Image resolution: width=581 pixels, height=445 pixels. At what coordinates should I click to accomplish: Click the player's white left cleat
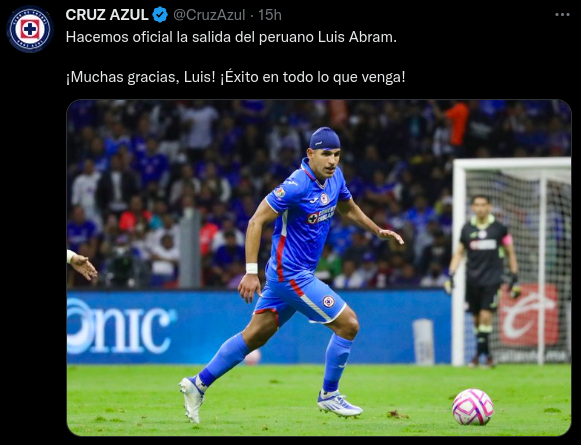tap(192, 399)
